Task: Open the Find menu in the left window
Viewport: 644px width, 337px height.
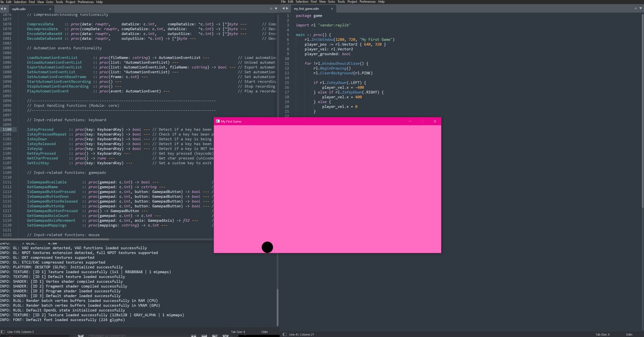Action: pos(32,2)
